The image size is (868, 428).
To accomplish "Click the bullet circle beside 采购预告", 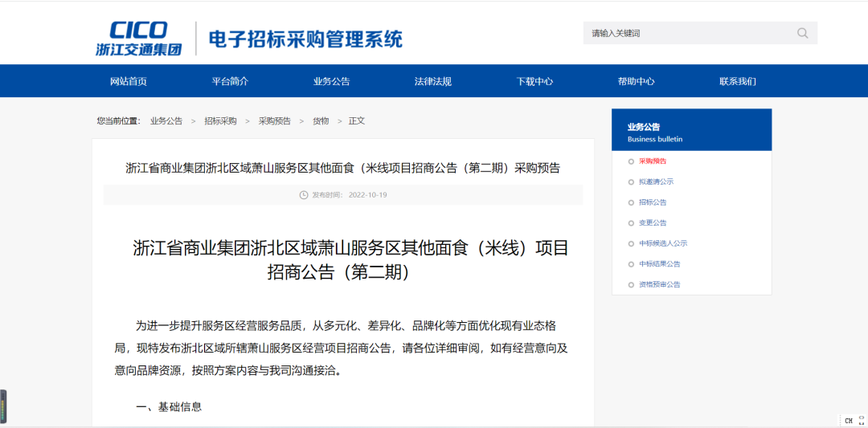I will (632, 161).
